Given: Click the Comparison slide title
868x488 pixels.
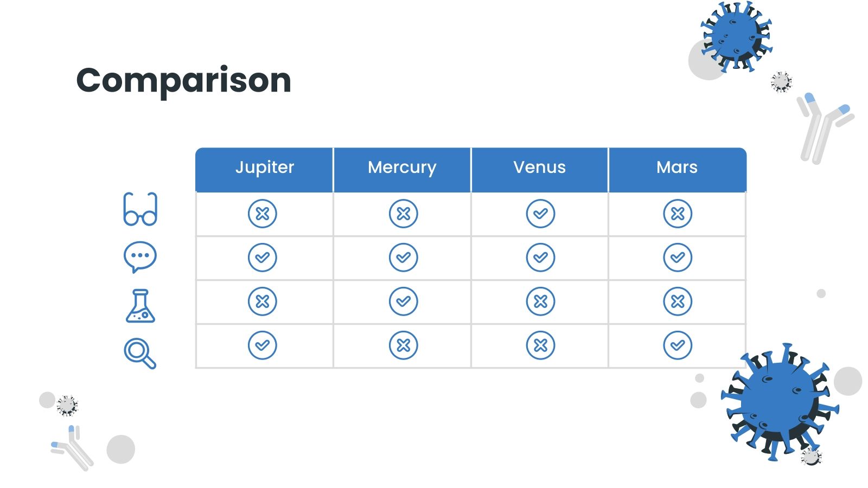Looking at the screenshot, I should click(x=184, y=80).
